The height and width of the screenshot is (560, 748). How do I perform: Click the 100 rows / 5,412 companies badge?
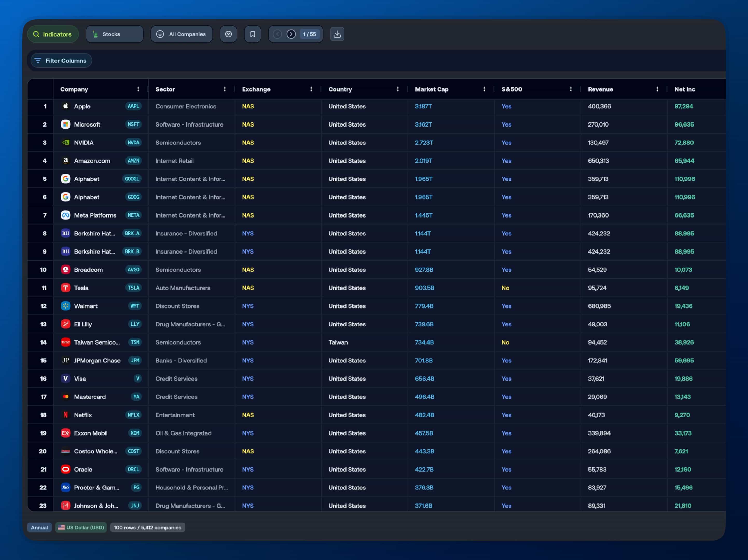tap(147, 528)
